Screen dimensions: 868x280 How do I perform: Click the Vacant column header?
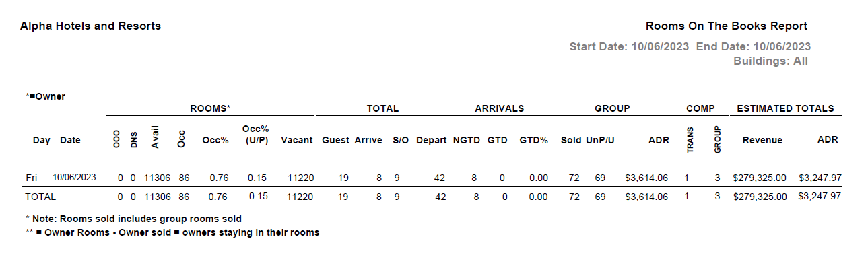(297, 140)
